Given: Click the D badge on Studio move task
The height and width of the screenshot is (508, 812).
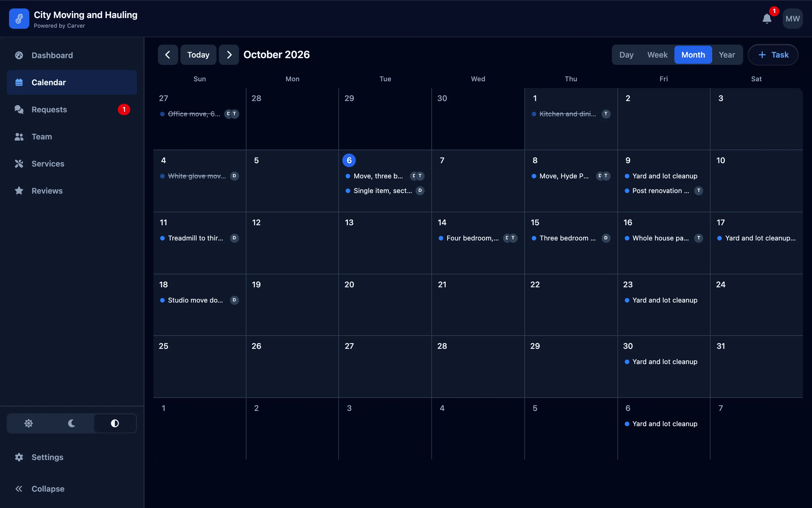Looking at the screenshot, I should pyautogui.click(x=234, y=300).
